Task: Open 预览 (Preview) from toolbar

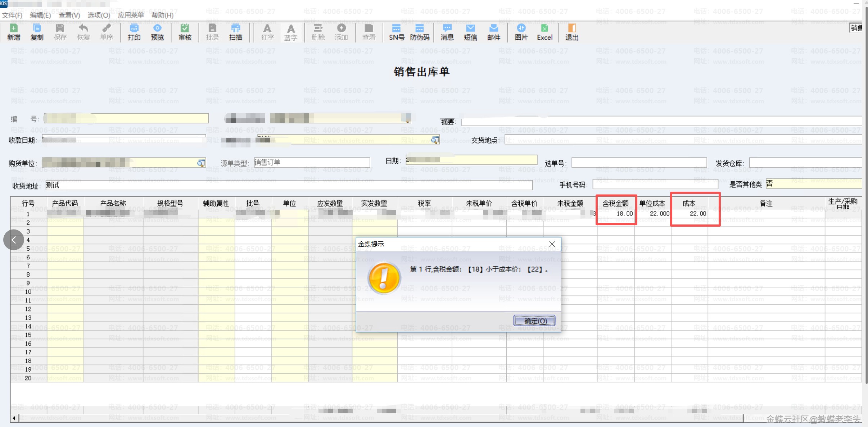Action: coord(157,32)
